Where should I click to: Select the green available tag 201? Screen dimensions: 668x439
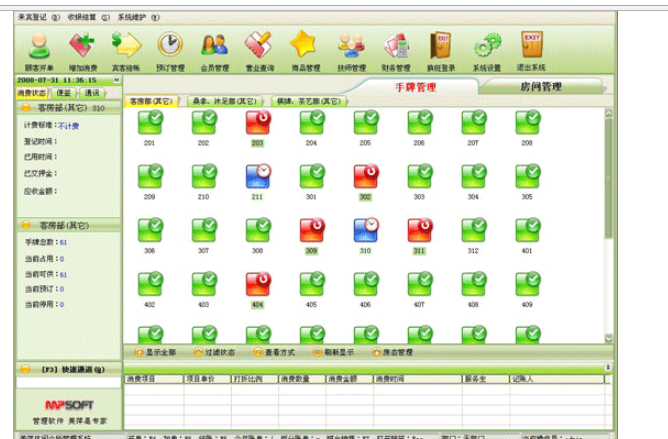(150, 128)
